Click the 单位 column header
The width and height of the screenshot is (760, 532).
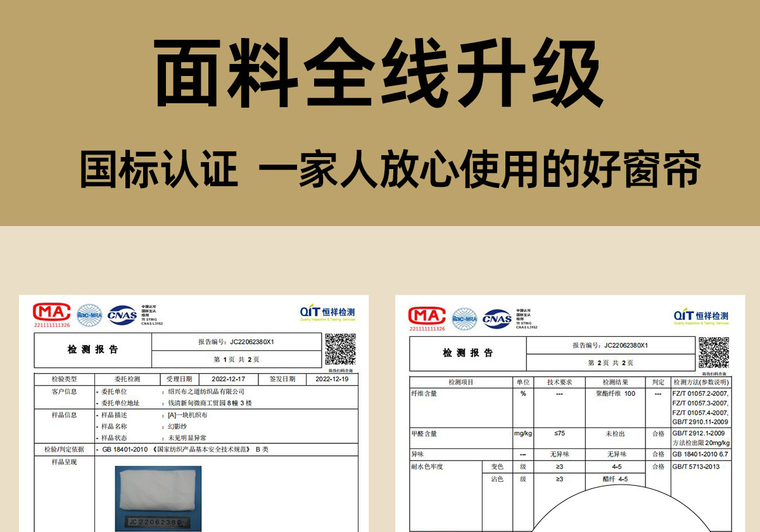coord(522,383)
